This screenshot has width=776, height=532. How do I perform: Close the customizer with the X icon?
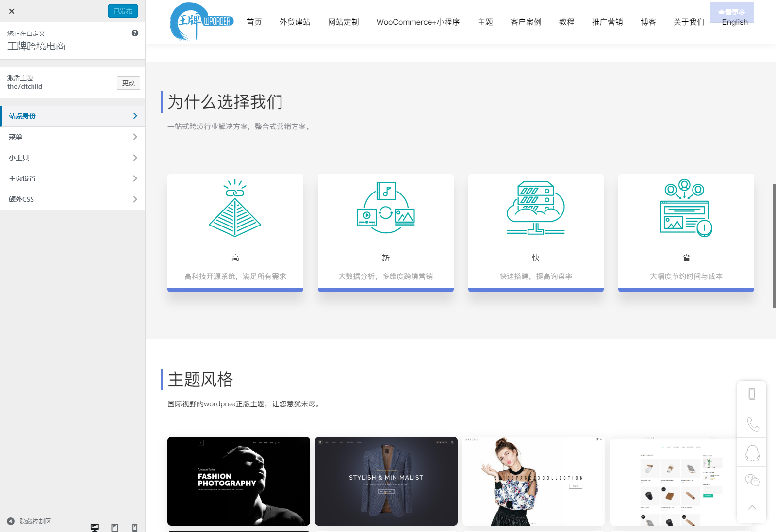point(12,11)
